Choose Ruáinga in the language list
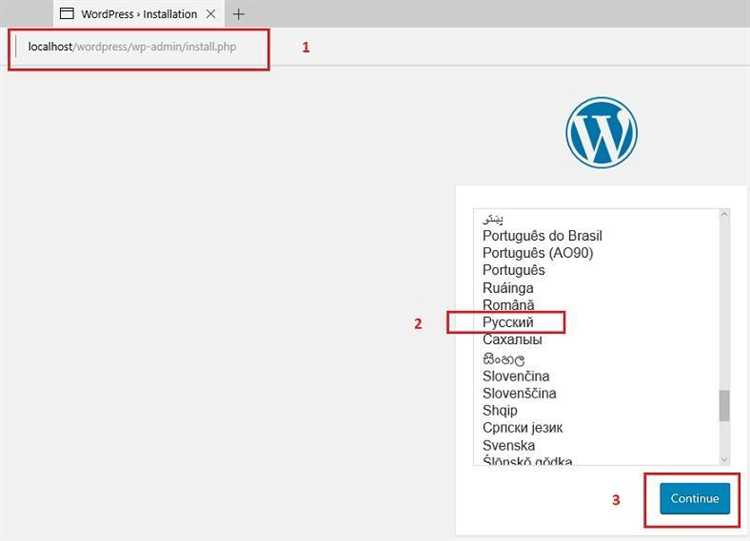Viewport: 750px width, 541px height. (507, 288)
